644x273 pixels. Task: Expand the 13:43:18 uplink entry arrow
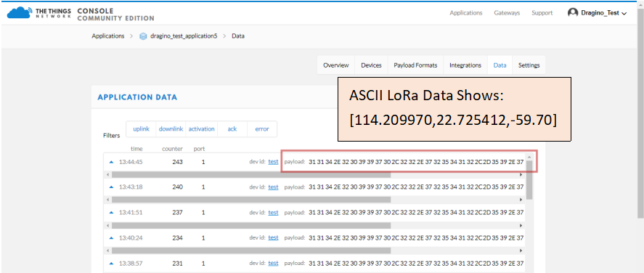tap(111, 187)
